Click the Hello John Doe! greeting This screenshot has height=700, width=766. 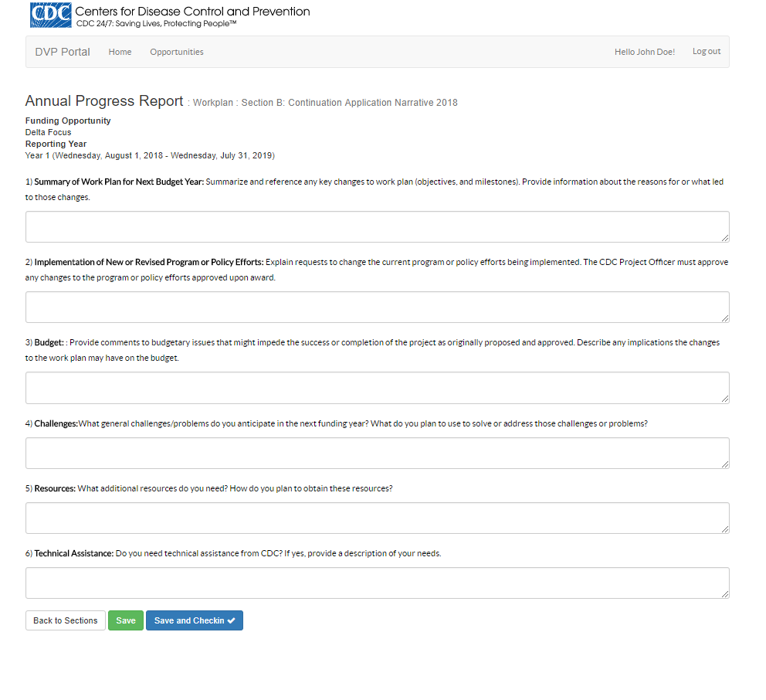(x=644, y=52)
